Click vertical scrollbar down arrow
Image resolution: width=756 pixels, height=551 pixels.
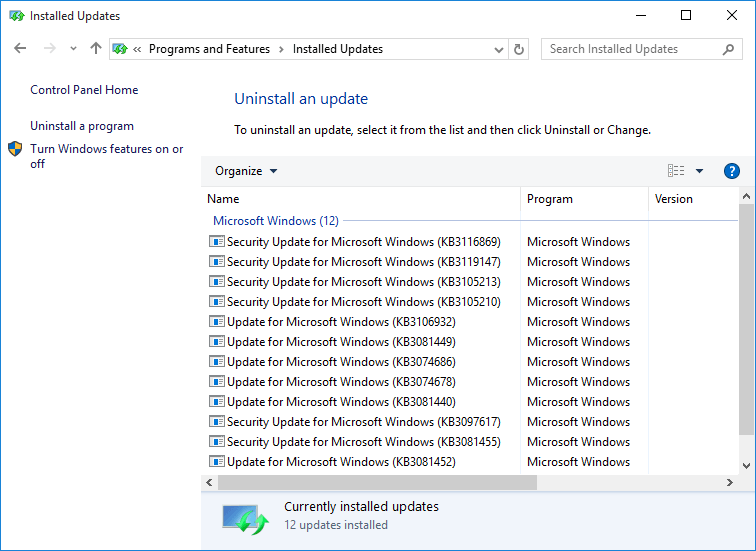[746, 466]
